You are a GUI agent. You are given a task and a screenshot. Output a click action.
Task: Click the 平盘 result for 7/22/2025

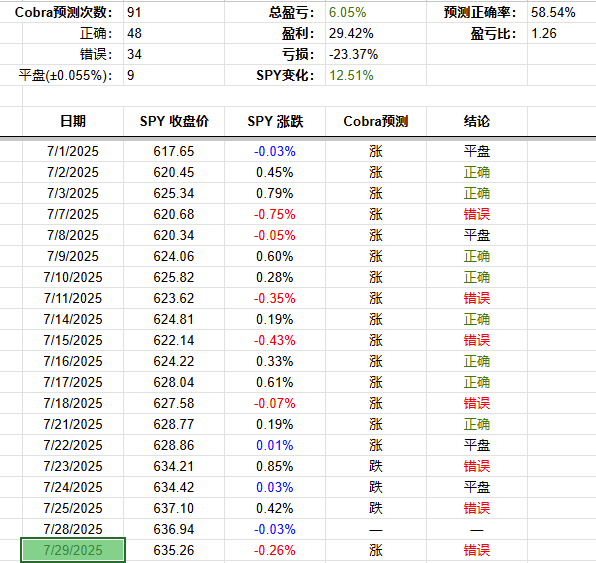(477, 445)
